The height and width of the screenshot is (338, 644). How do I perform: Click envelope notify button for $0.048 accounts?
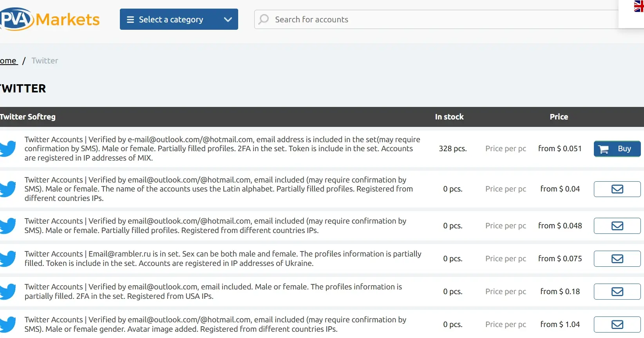617,226
